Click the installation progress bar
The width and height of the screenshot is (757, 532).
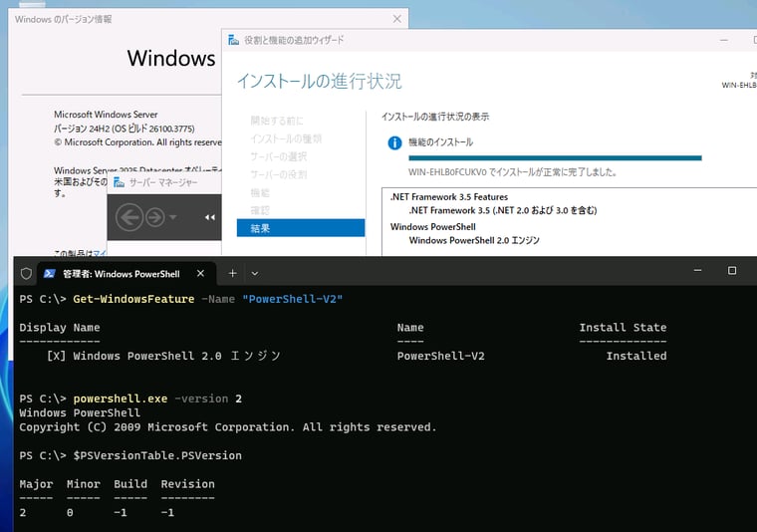pos(555,157)
